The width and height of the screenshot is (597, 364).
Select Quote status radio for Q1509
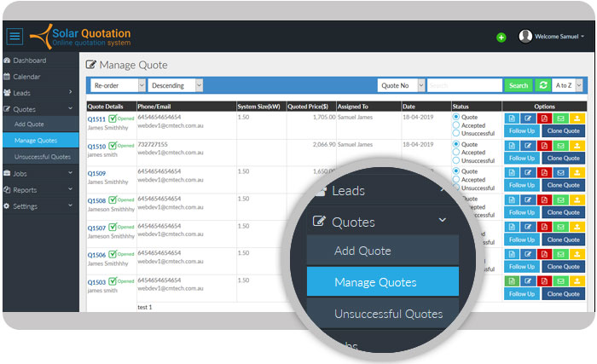[x=457, y=171]
